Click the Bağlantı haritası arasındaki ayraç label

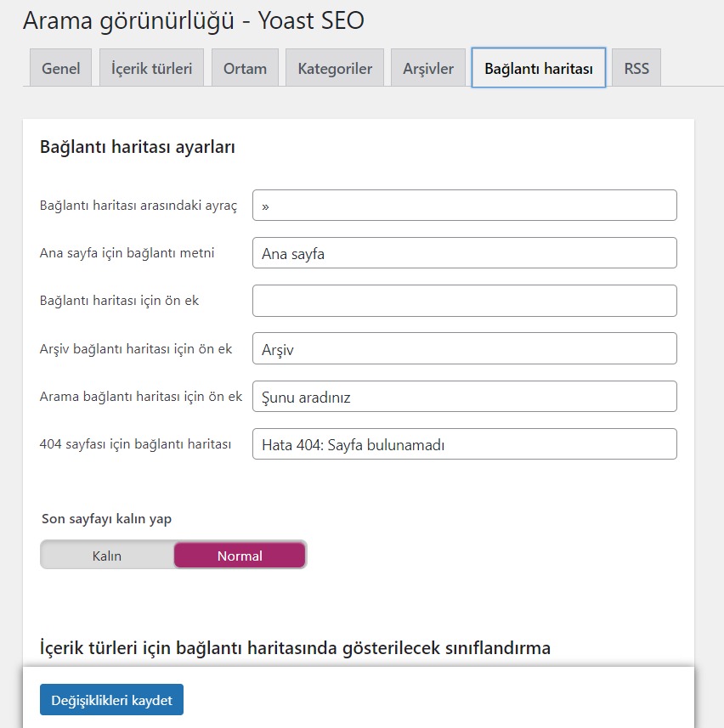point(139,206)
